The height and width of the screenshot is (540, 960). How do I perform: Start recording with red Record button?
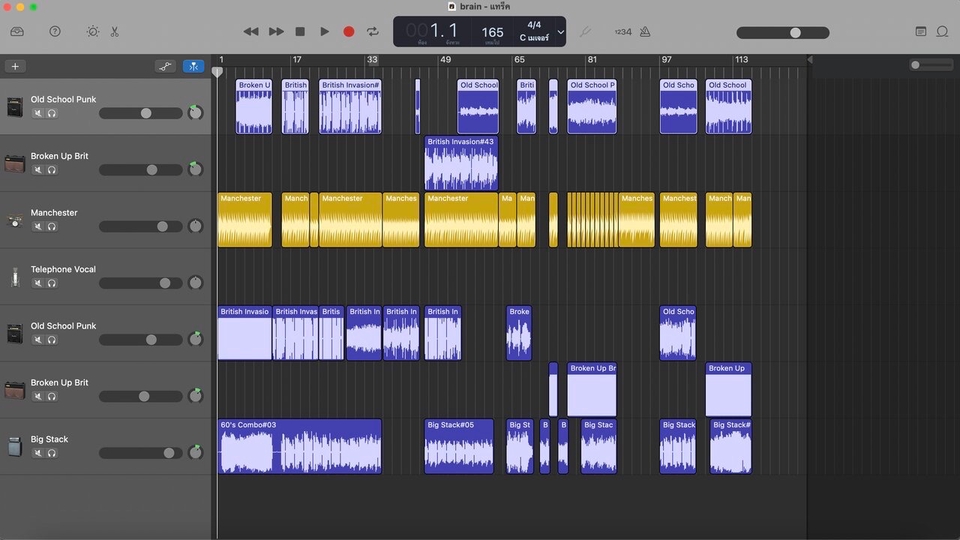click(348, 31)
